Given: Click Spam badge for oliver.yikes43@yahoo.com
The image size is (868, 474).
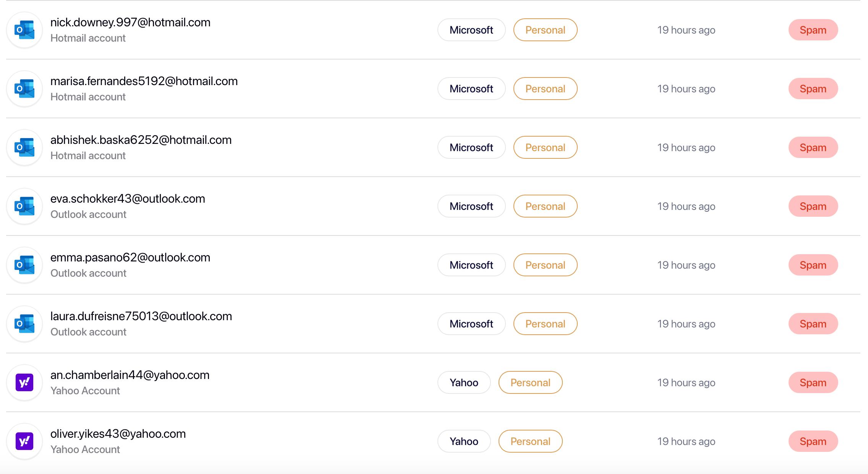Looking at the screenshot, I should [x=813, y=442].
